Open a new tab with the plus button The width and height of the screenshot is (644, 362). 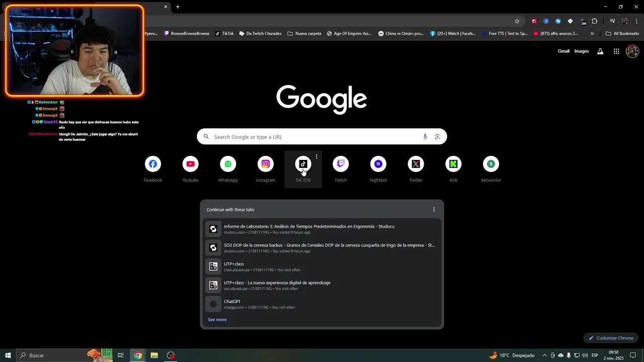(178, 7)
